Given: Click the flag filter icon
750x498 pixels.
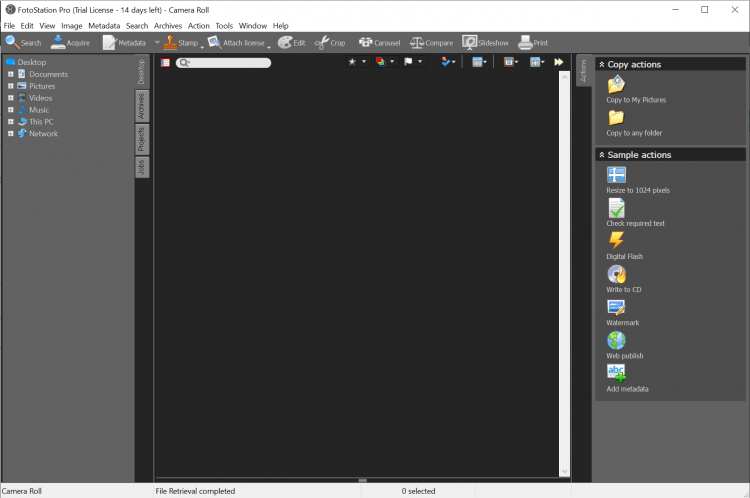Looking at the screenshot, I should [x=408, y=61].
